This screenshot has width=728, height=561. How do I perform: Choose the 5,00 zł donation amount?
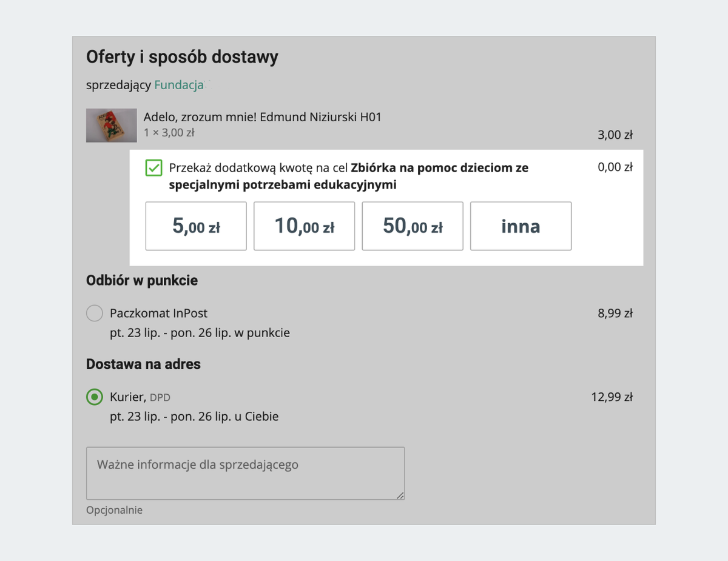coord(196,226)
